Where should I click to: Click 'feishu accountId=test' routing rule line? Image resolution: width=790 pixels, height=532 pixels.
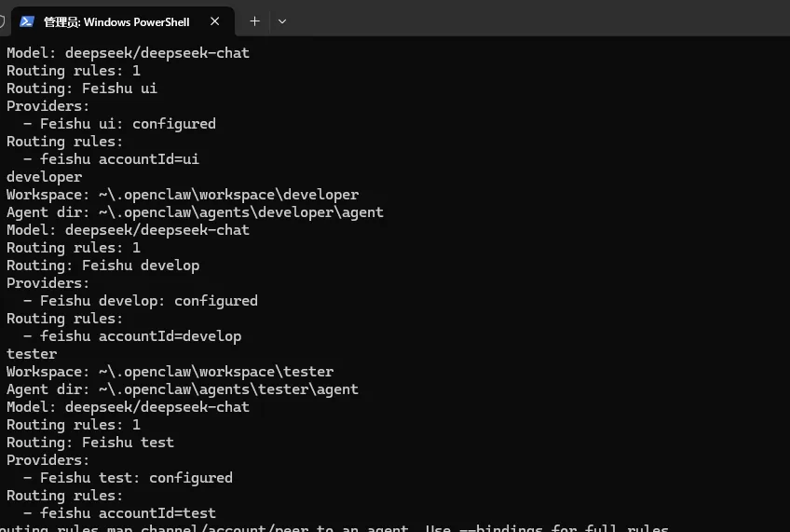pyautogui.click(x=128, y=513)
